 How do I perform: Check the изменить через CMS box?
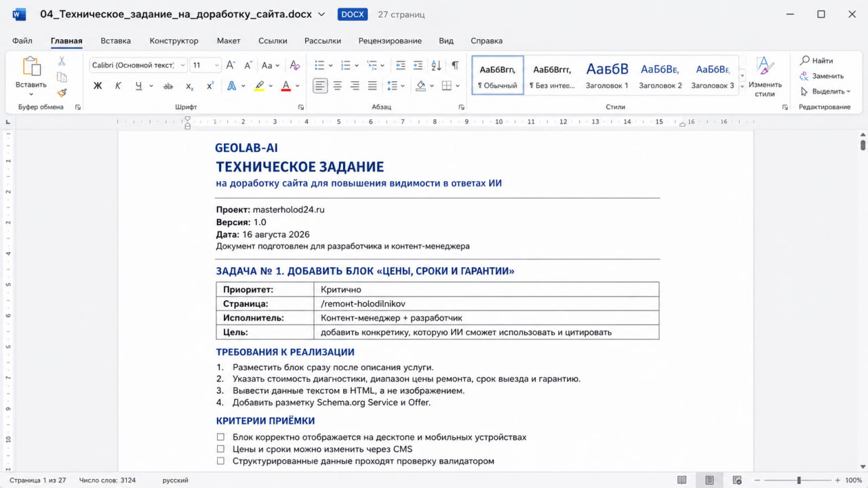click(x=220, y=449)
